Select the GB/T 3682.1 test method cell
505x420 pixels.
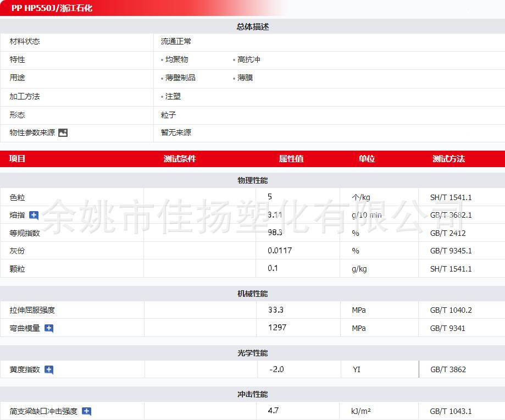pyautogui.click(x=451, y=215)
